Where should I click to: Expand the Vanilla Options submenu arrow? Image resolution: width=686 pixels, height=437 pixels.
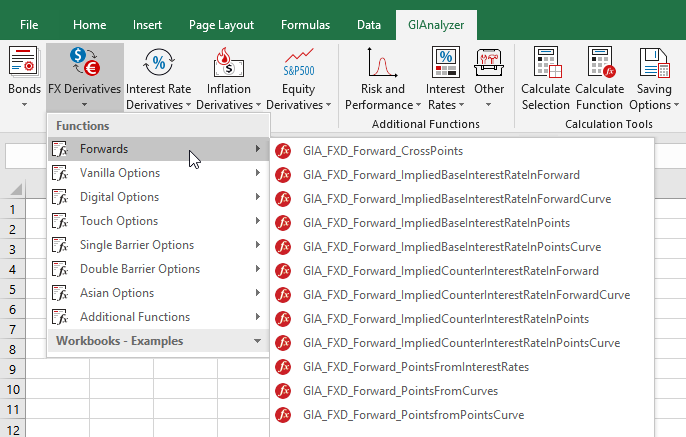click(x=258, y=173)
